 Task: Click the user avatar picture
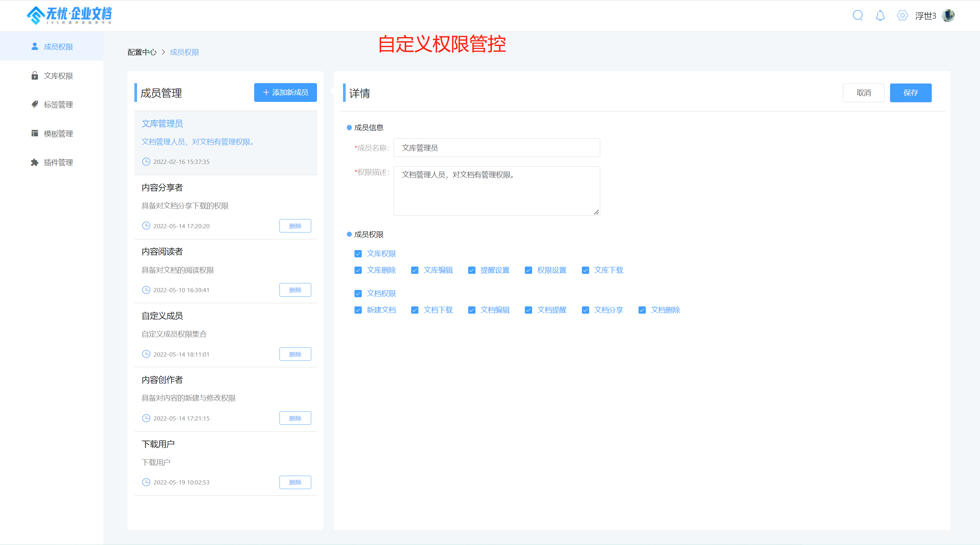click(x=948, y=16)
